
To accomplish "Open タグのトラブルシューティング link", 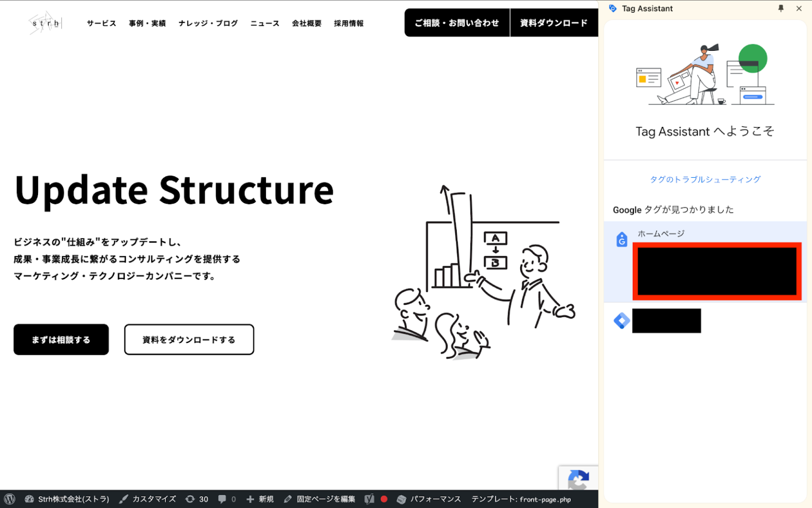I will coord(705,179).
